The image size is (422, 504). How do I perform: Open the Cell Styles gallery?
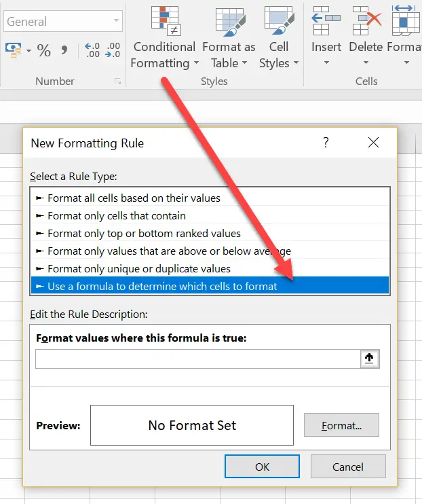(279, 39)
